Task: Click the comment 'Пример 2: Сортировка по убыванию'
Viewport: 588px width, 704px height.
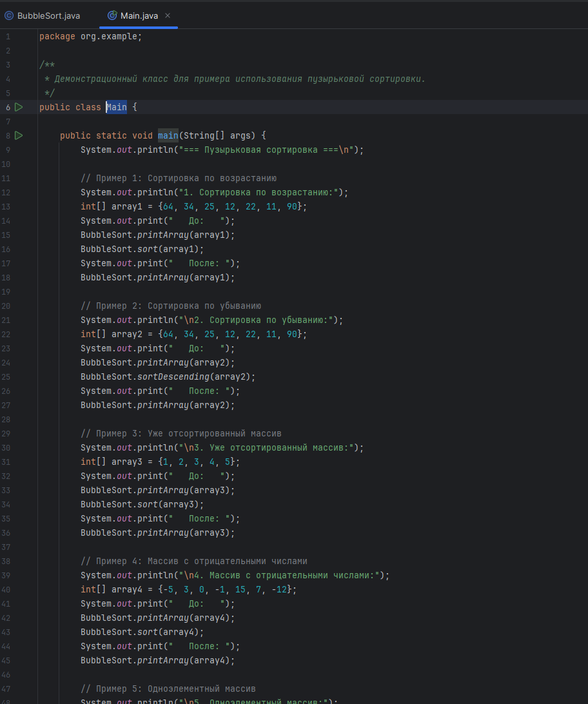Action: click(171, 306)
